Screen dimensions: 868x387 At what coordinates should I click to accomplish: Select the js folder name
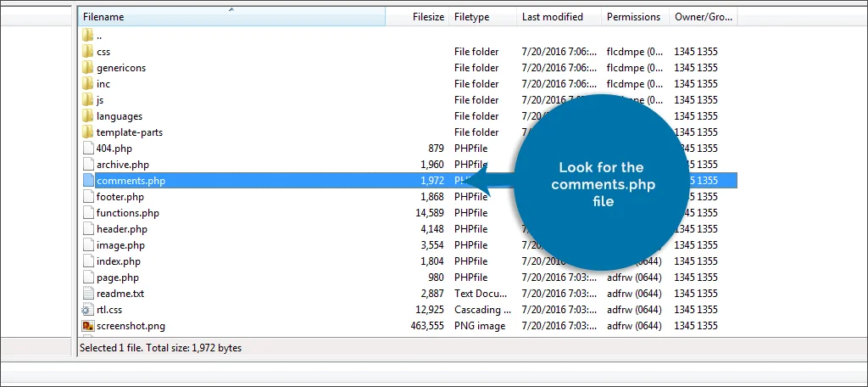[100, 100]
